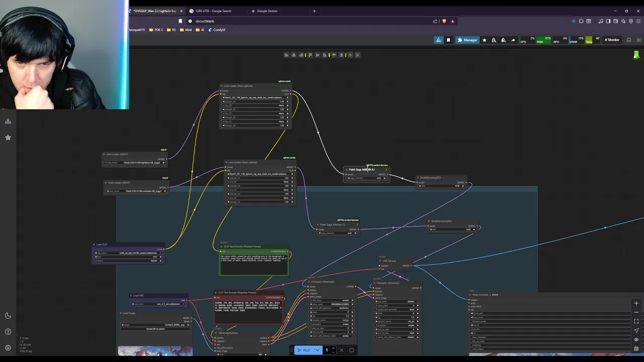Open image dropdown in Load Image node
This screenshot has height=362, width=644.
click(x=155, y=325)
